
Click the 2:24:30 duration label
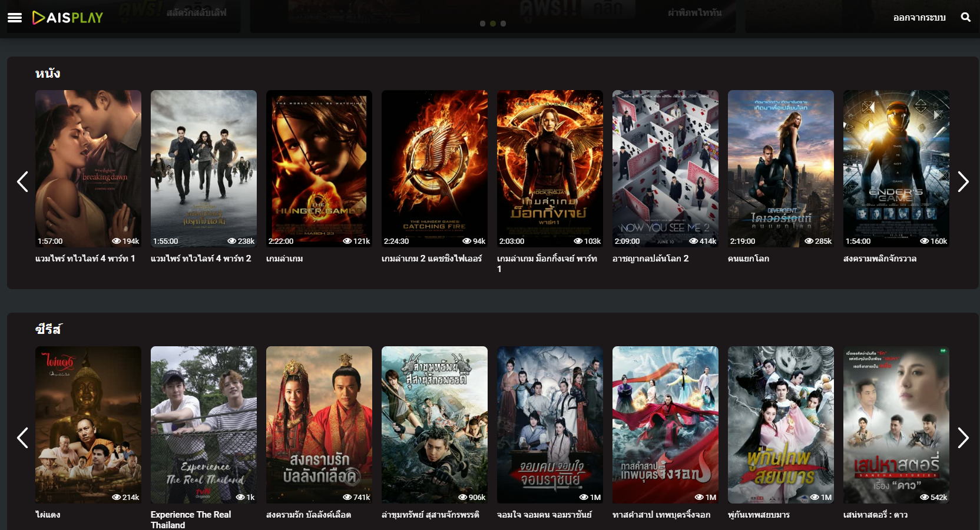396,241
